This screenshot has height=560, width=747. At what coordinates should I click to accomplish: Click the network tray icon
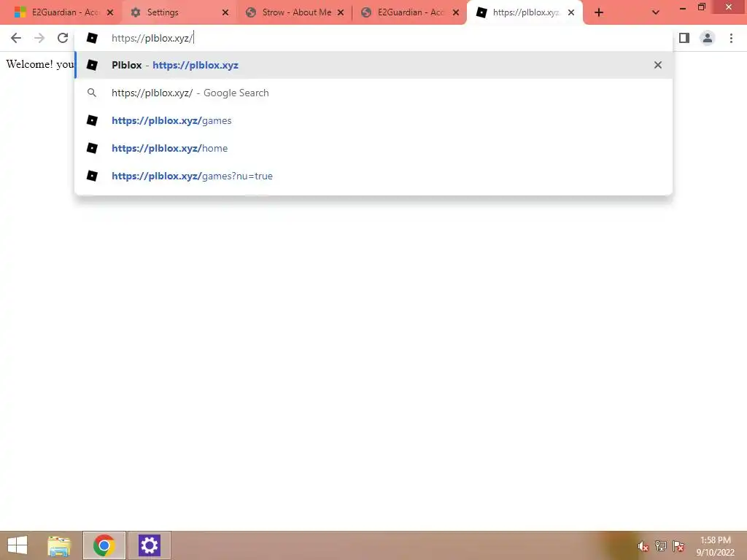coord(661,546)
